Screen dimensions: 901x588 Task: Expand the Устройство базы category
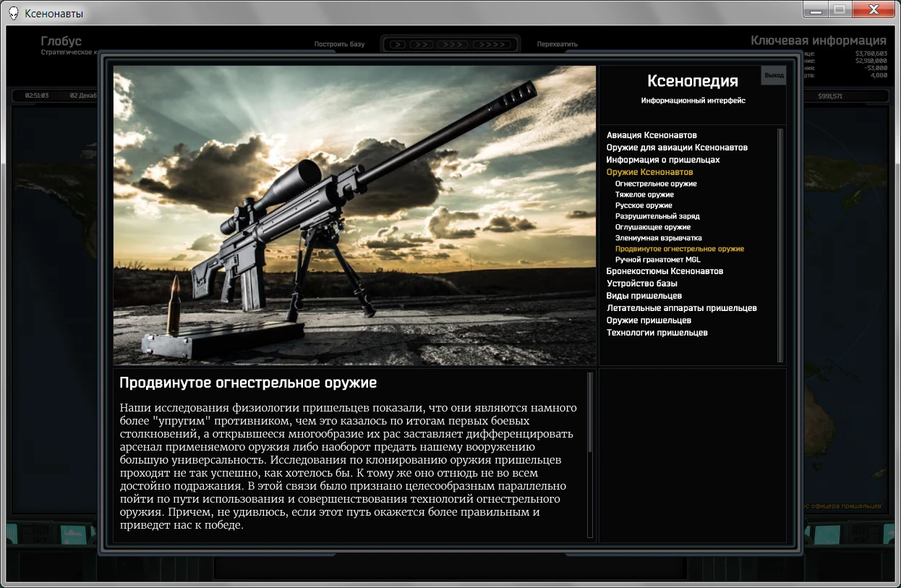(x=641, y=284)
